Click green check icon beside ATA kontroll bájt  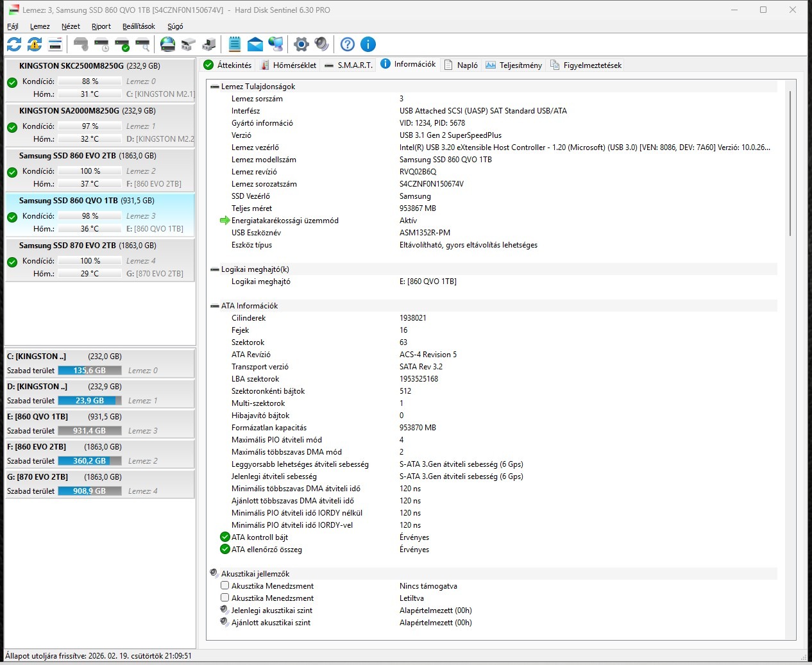pyautogui.click(x=224, y=537)
